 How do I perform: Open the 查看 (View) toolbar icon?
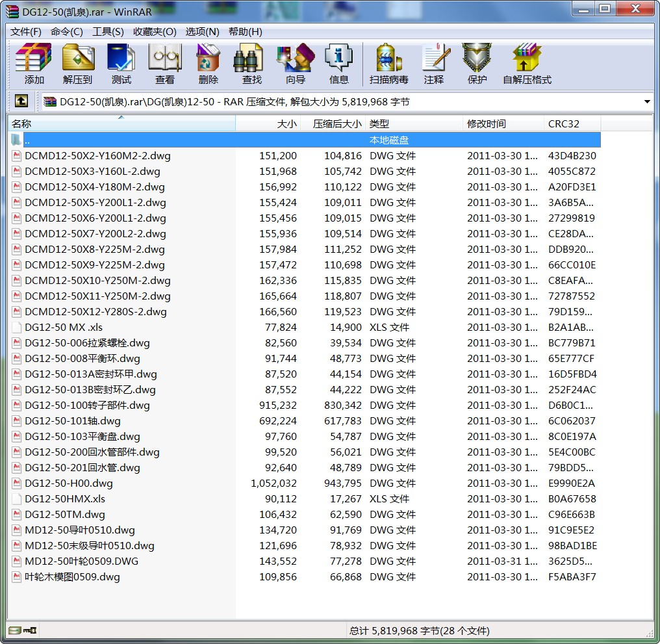(x=164, y=64)
